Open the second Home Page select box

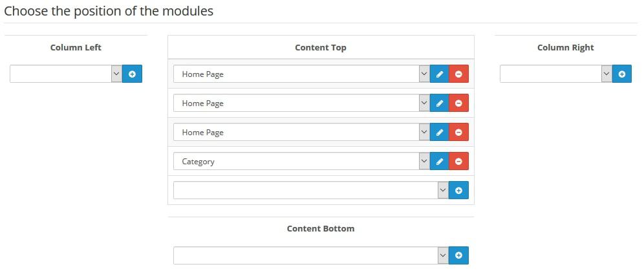coord(301,103)
